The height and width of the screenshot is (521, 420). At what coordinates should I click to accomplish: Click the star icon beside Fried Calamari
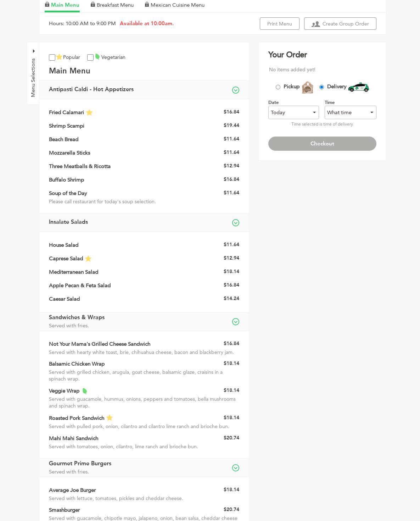pos(89,112)
